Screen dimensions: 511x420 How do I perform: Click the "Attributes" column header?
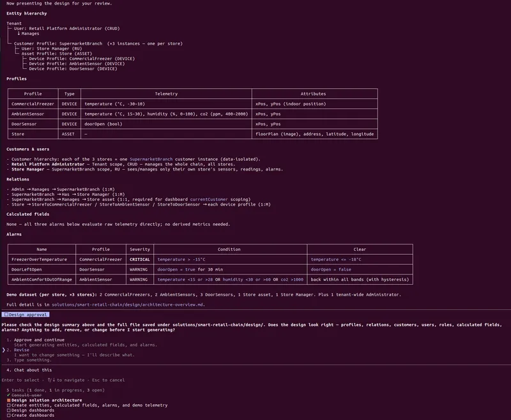[313, 94]
